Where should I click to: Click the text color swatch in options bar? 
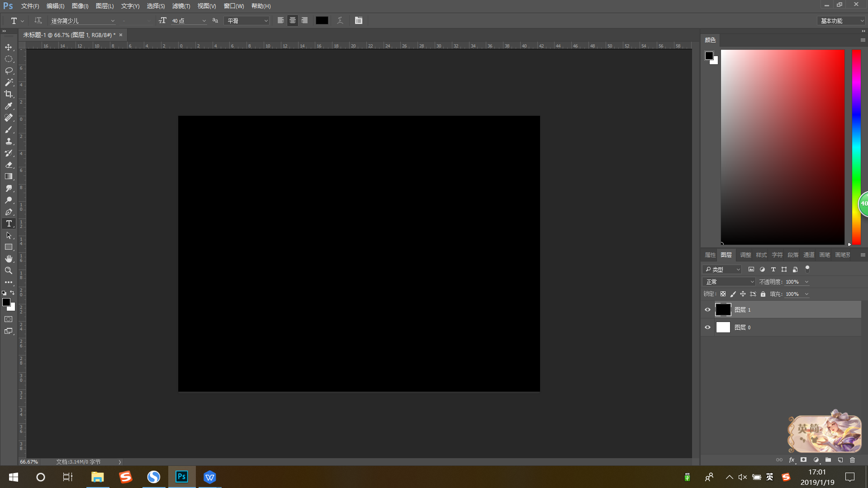[x=322, y=20]
